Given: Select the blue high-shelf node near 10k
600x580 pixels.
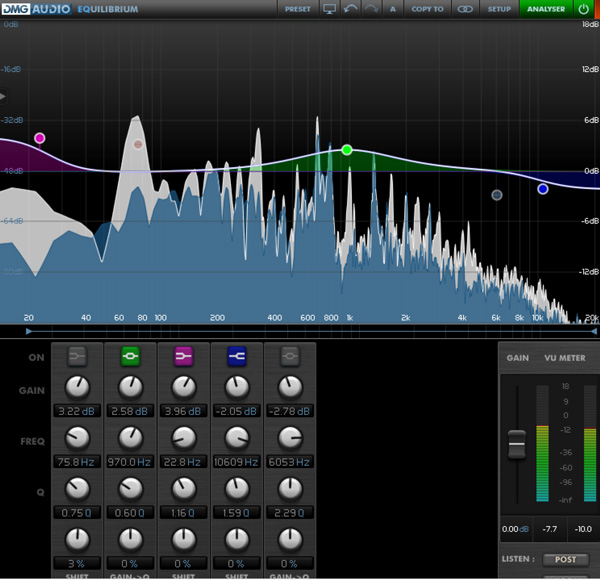Looking at the screenshot, I should point(543,189).
